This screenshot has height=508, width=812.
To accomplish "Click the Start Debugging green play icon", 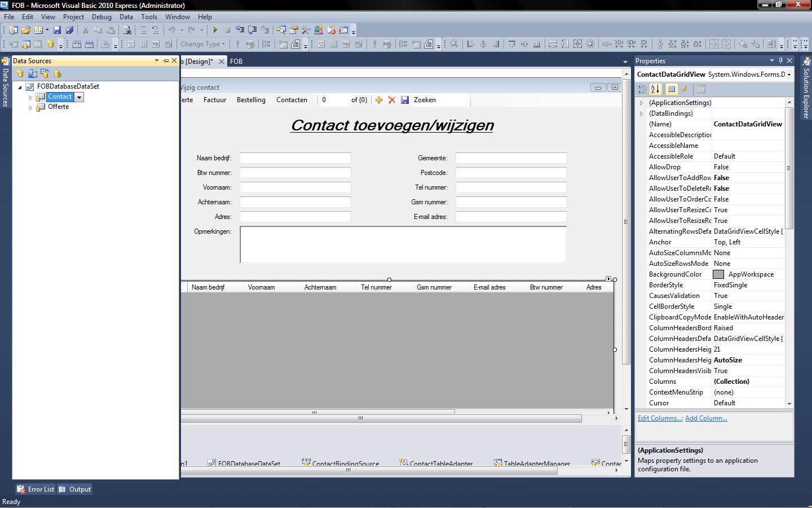I will point(215,30).
